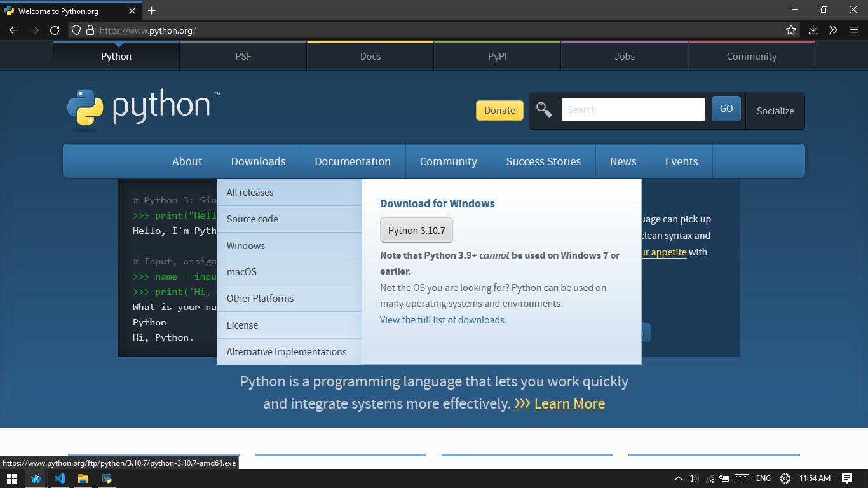Select Source code in Downloads menu
This screenshot has width=868, height=488.
tap(289, 219)
